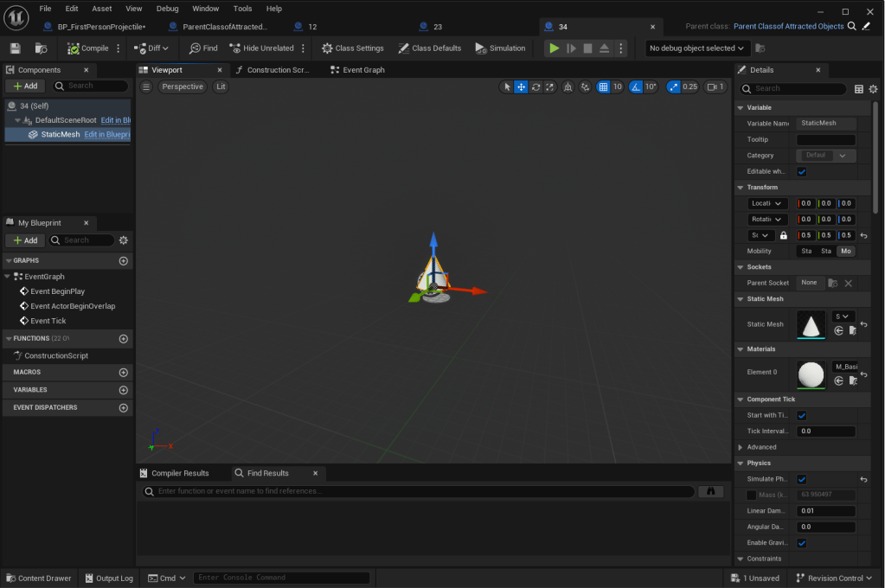Toggle the Start with Tick Enabled checkbox
885x588 pixels.
[x=802, y=415]
